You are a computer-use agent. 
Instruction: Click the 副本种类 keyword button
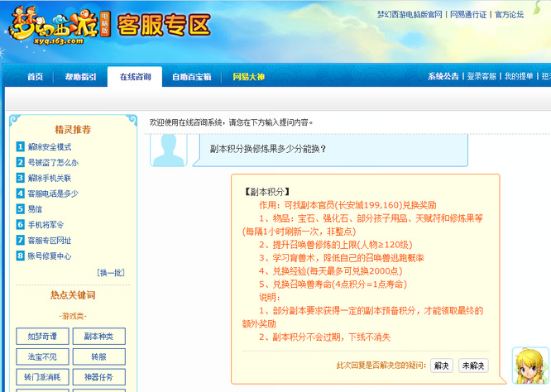point(98,337)
